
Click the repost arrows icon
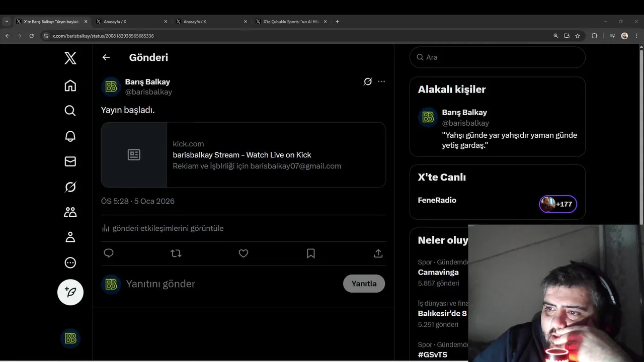coord(176,253)
